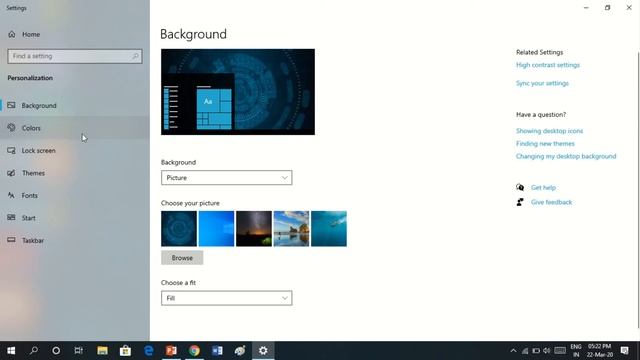
Task: Open Cortana circle on the taskbar
Action: tap(56, 351)
